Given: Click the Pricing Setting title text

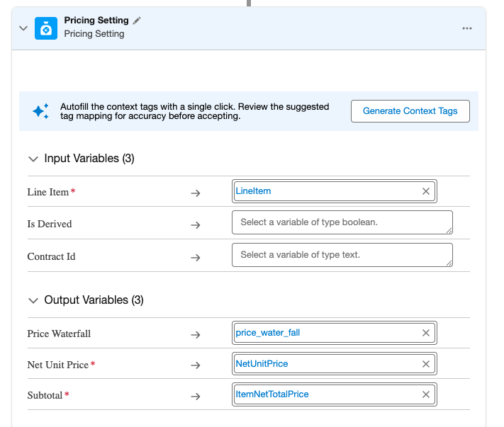Looking at the screenshot, I should [96, 21].
